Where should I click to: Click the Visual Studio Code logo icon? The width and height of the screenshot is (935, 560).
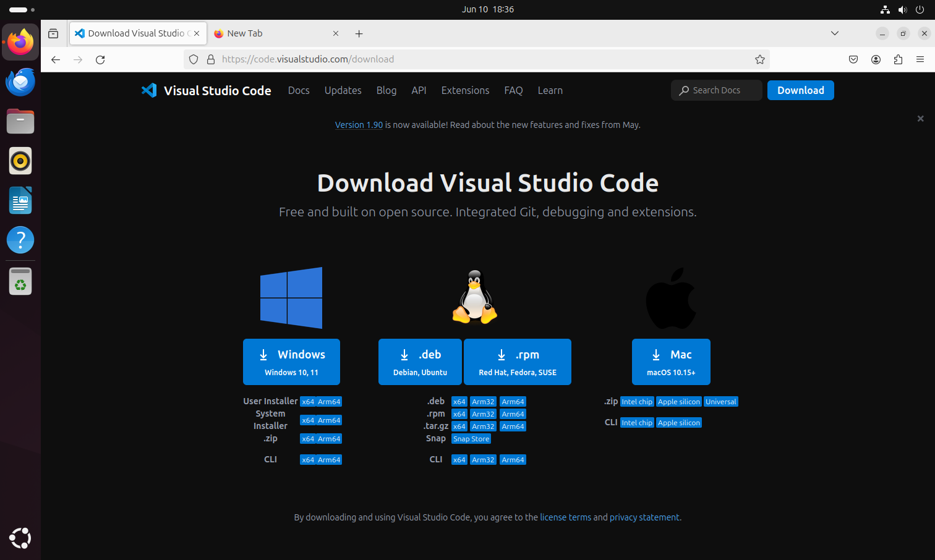[149, 90]
